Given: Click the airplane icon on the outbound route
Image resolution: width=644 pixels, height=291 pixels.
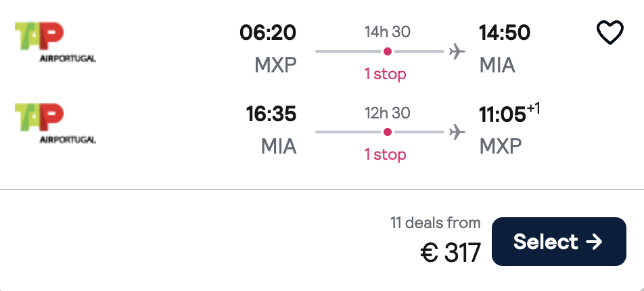Looking at the screenshot, I should 457,51.
